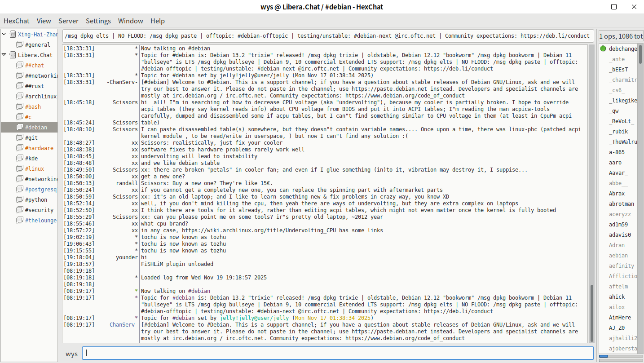Click the channel icon next to #general
Image resolution: width=644 pixels, height=363 pixels.
[x=19, y=45]
